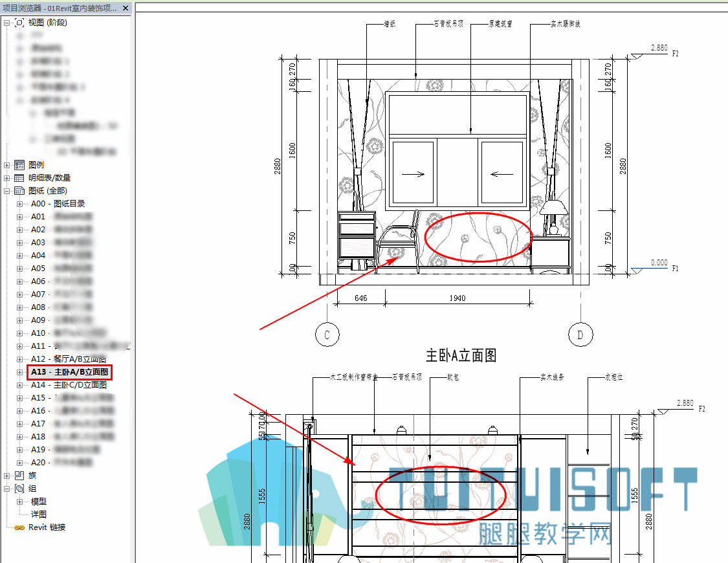Click the 木工板制作窗帘盒 annotation label
728x563 pixels.
click(354, 377)
